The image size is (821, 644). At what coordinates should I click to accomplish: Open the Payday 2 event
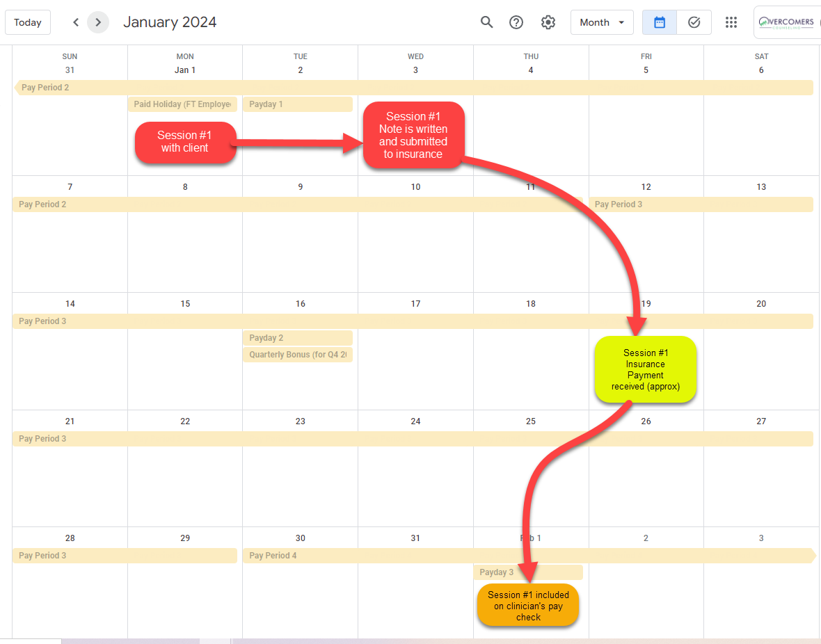point(297,338)
